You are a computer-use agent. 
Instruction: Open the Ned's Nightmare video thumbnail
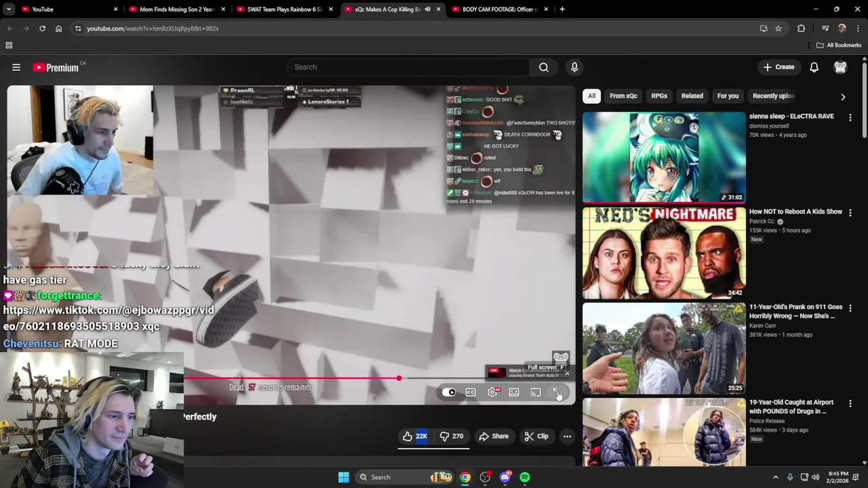click(x=664, y=253)
